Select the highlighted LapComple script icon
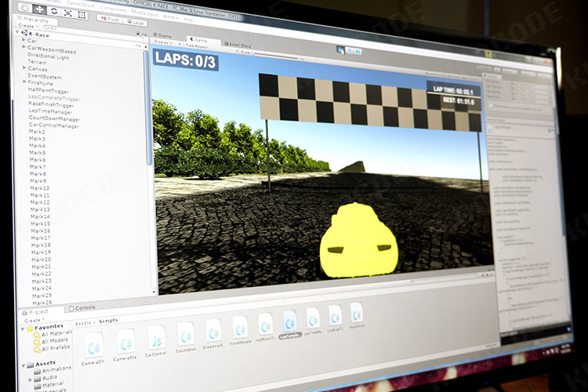Image resolution: width=588 pixels, height=392 pixels. pyautogui.click(x=290, y=323)
